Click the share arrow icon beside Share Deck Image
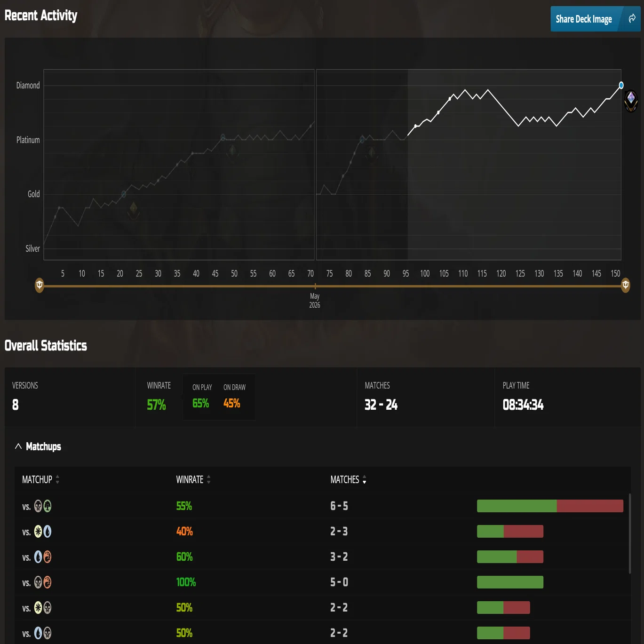Image resolution: width=644 pixels, height=644 pixels. click(x=632, y=18)
